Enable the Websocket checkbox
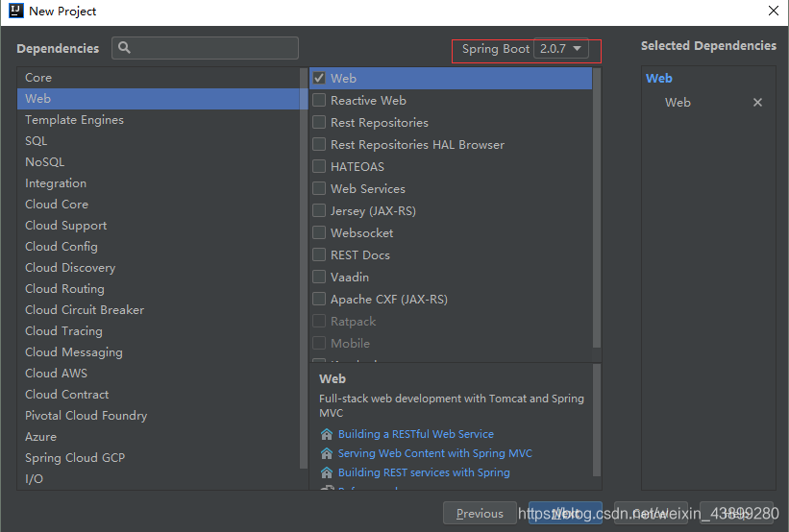Screen dimensions: 789x532 [319, 232]
